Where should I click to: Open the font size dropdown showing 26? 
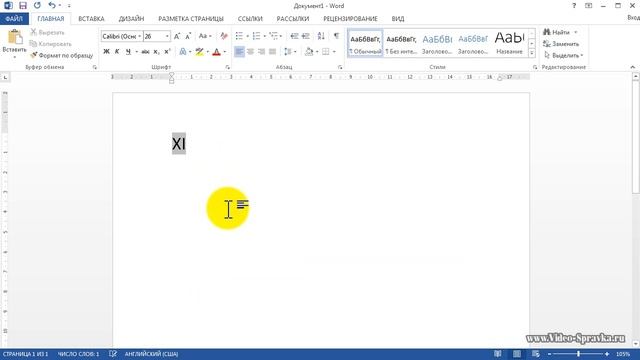pos(167,36)
